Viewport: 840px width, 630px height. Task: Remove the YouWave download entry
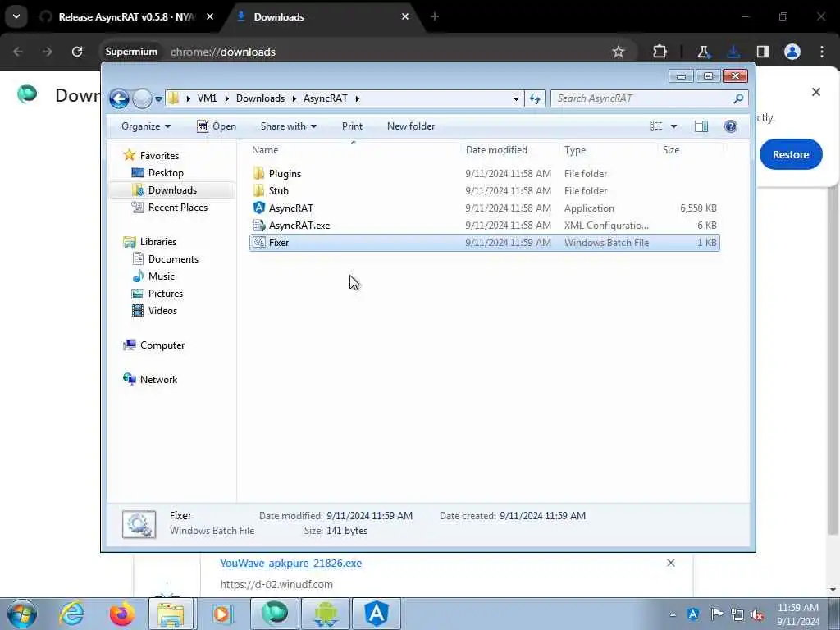click(671, 563)
